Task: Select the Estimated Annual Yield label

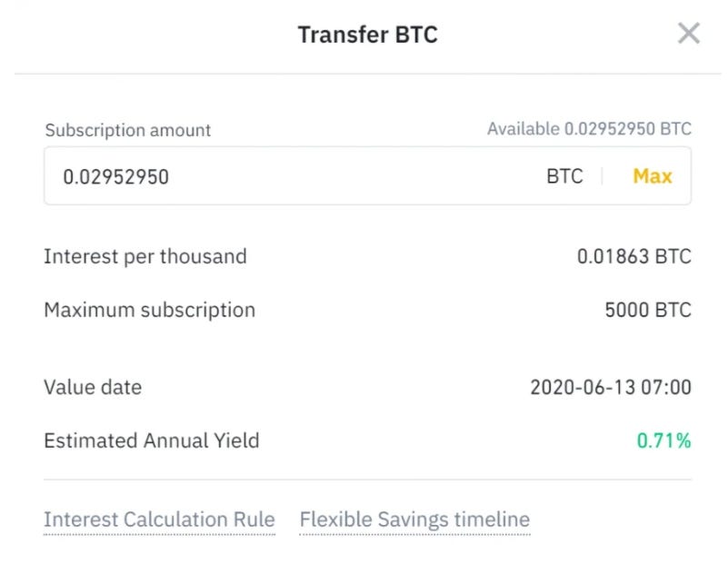Action: (152, 440)
